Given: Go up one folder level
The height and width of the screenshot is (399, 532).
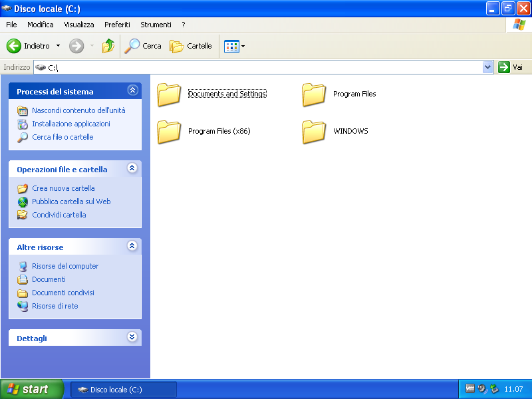Looking at the screenshot, I should 108,46.
